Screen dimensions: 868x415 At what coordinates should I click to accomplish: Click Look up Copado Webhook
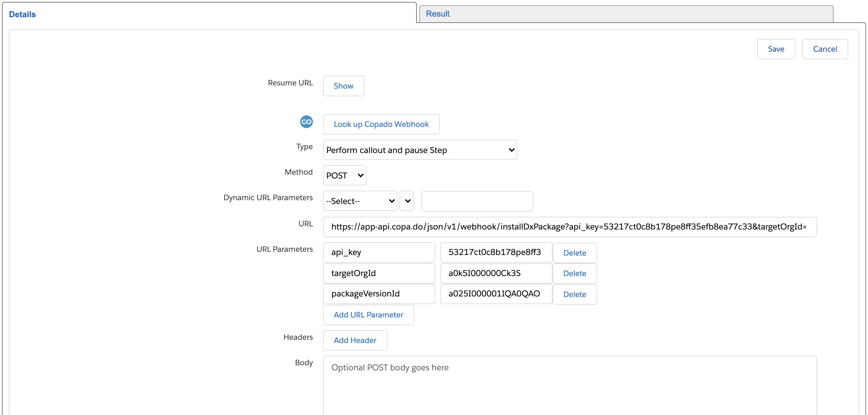tap(381, 124)
